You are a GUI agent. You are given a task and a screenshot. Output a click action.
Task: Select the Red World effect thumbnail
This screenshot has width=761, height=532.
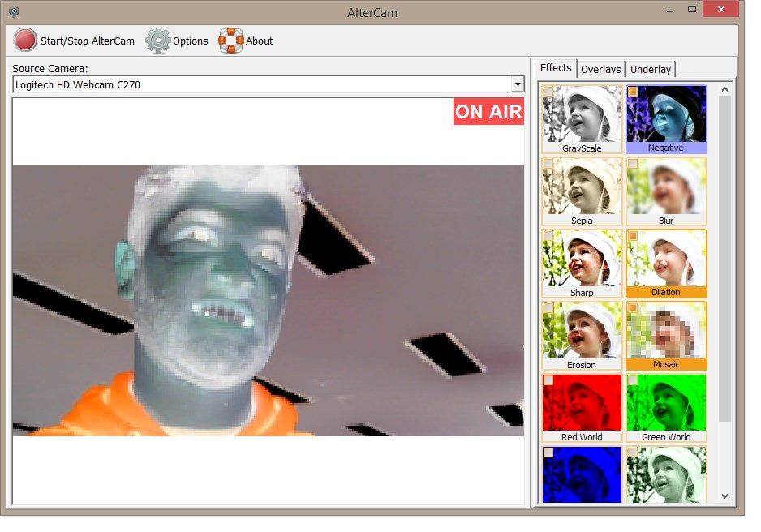(x=582, y=408)
